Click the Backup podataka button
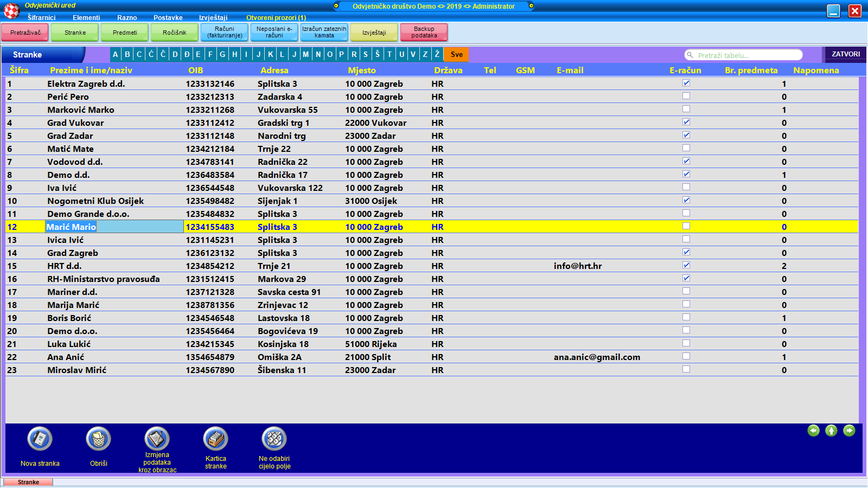Viewport: 868px width, 488px height. click(x=424, y=33)
